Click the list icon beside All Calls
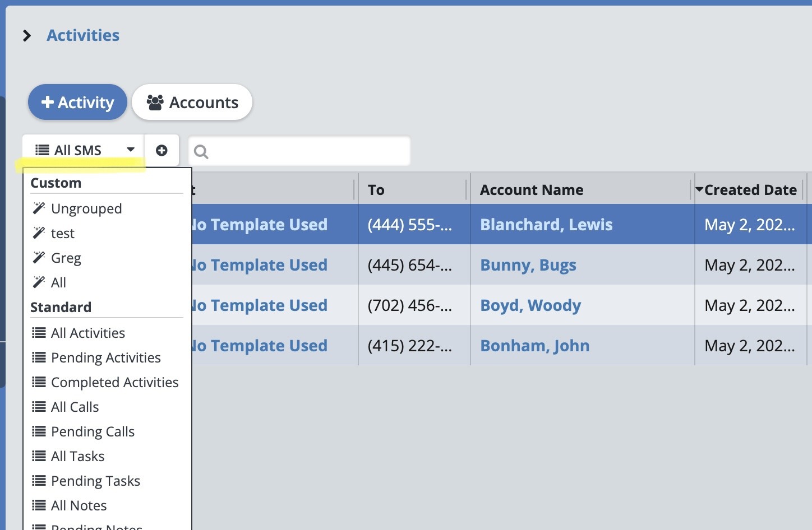Screen dimensions: 812x530 (x=39, y=407)
